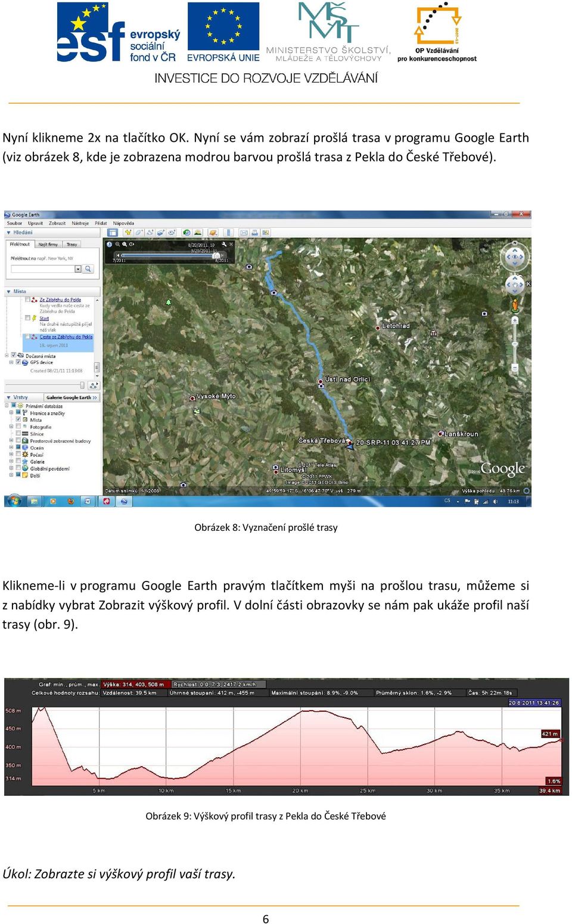The width and height of the screenshot is (572, 924).
Task: Toggle the sunlight toolbar icon
Action: (198, 232)
